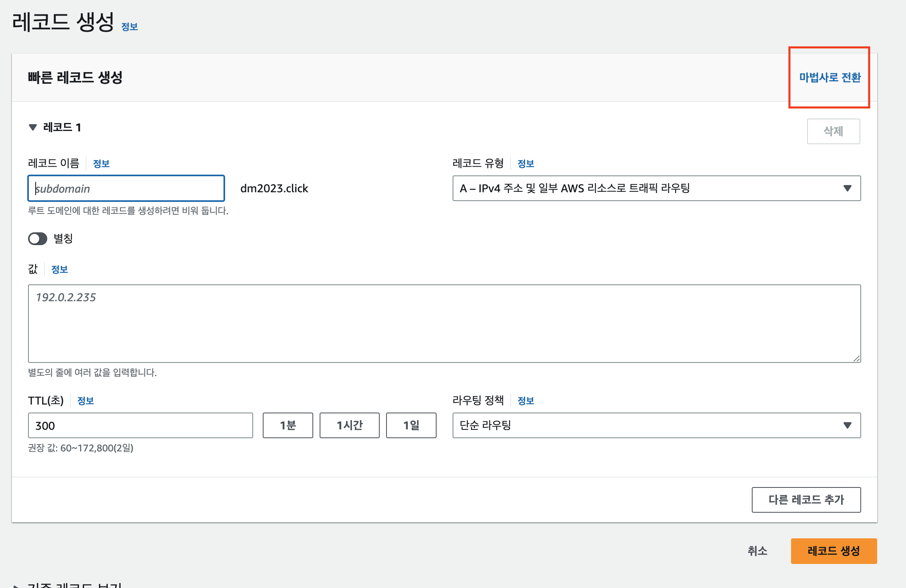Open 정보 link beside 레코드 이름

[101, 163]
